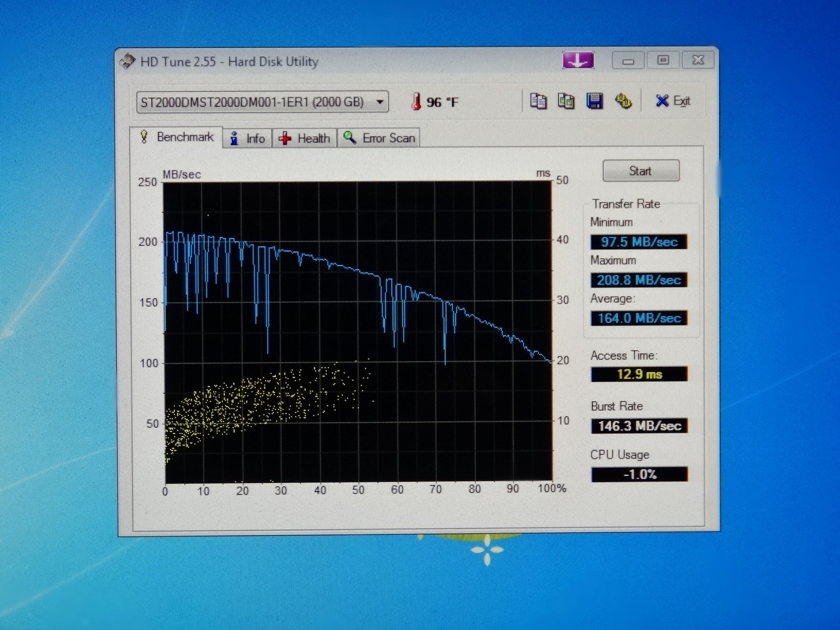Open the drive selection dropdown
The width and height of the screenshot is (840, 630).
point(262,102)
